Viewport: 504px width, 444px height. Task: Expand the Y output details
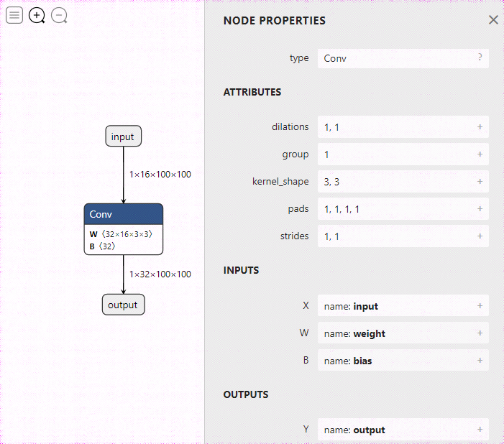pyautogui.click(x=480, y=430)
